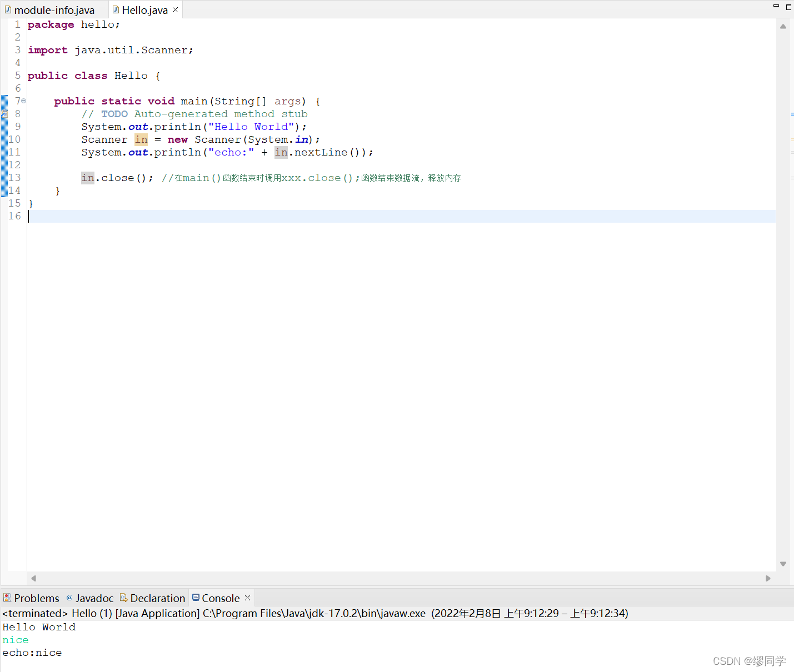
Task: Click the TODO Auto-generated method stub comment
Action: tap(194, 114)
